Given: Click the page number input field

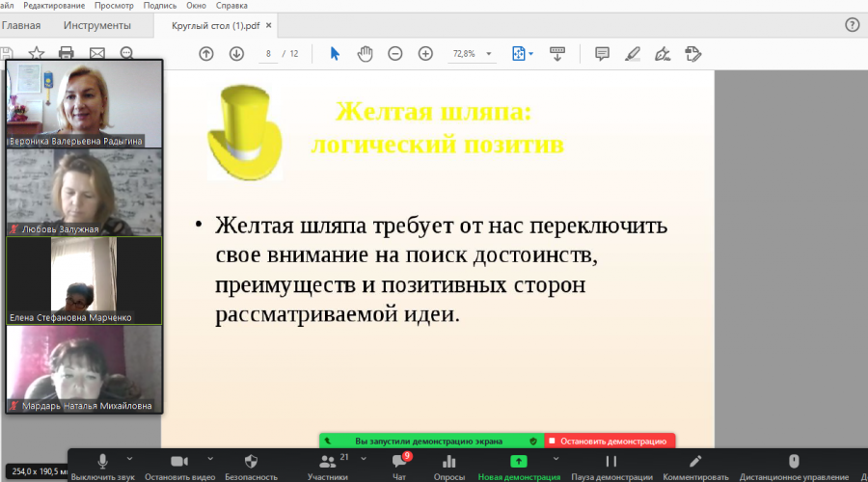Looking at the screenshot, I should click(x=268, y=54).
